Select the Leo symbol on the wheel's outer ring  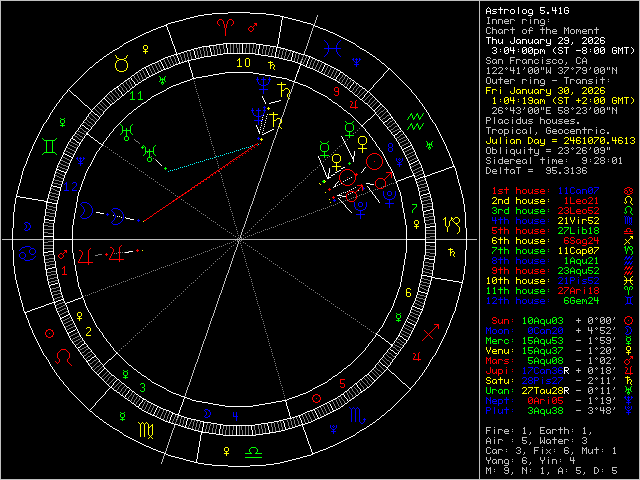[62, 355]
